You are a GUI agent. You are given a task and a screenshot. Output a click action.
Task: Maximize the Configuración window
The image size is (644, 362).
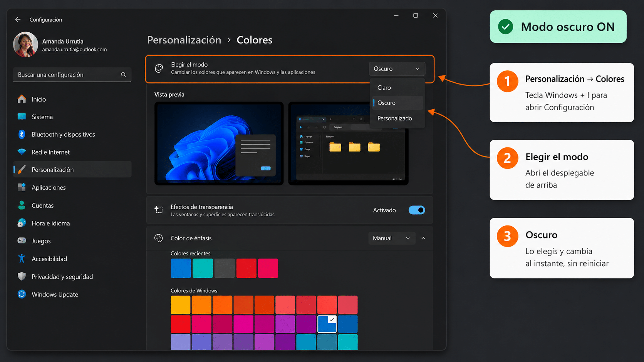point(416,15)
